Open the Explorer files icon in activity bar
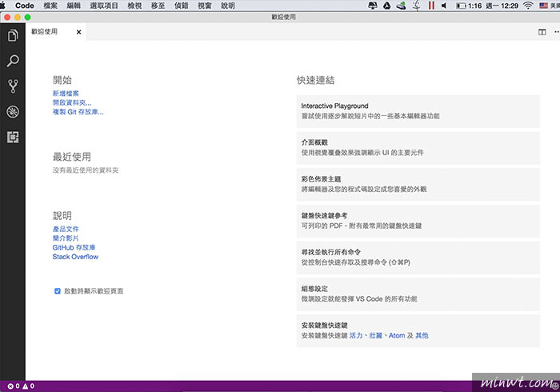560x392 pixels. click(x=13, y=35)
